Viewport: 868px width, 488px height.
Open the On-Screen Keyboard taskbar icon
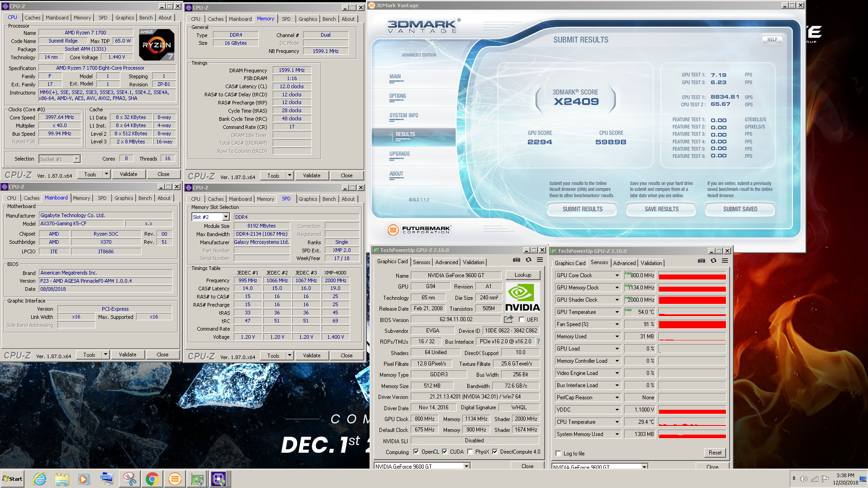coord(107,479)
